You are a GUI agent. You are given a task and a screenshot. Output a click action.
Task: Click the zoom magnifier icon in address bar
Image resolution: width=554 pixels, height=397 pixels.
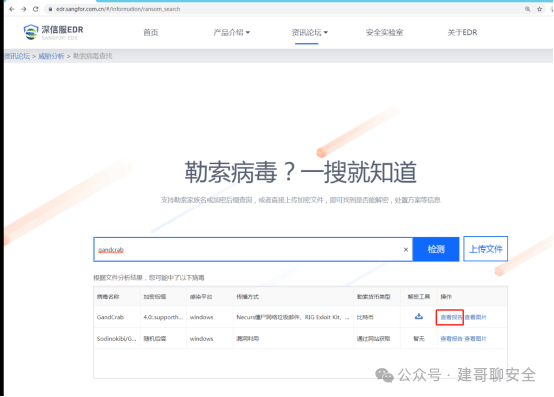[x=528, y=9]
